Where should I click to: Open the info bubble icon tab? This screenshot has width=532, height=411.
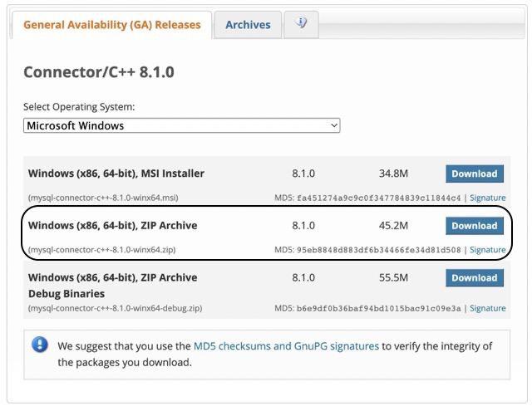pyautogui.click(x=301, y=24)
